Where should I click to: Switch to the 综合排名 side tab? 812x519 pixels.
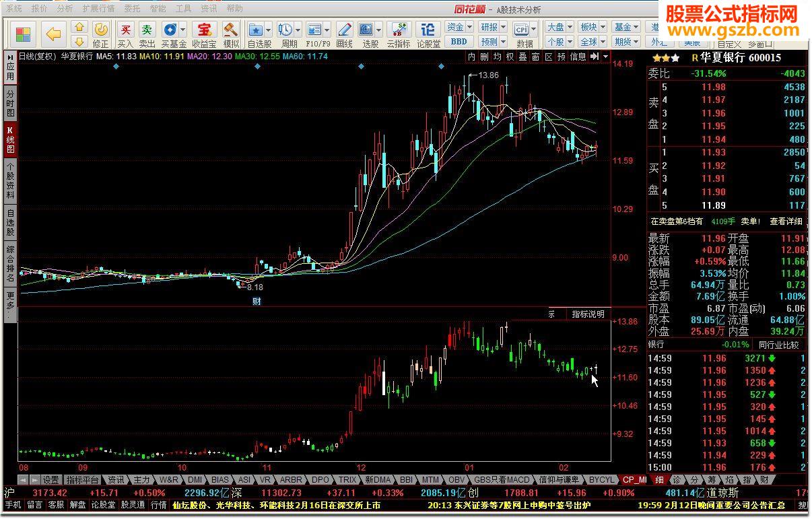click(10, 263)
